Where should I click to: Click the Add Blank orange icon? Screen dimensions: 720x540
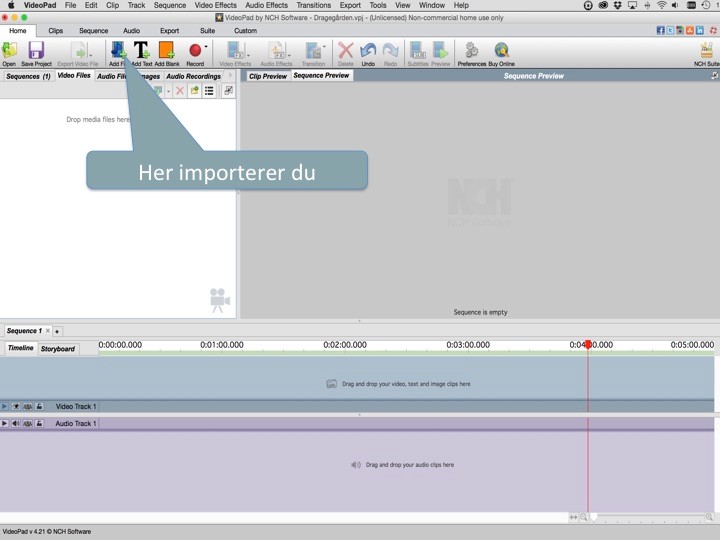(166, 51)
